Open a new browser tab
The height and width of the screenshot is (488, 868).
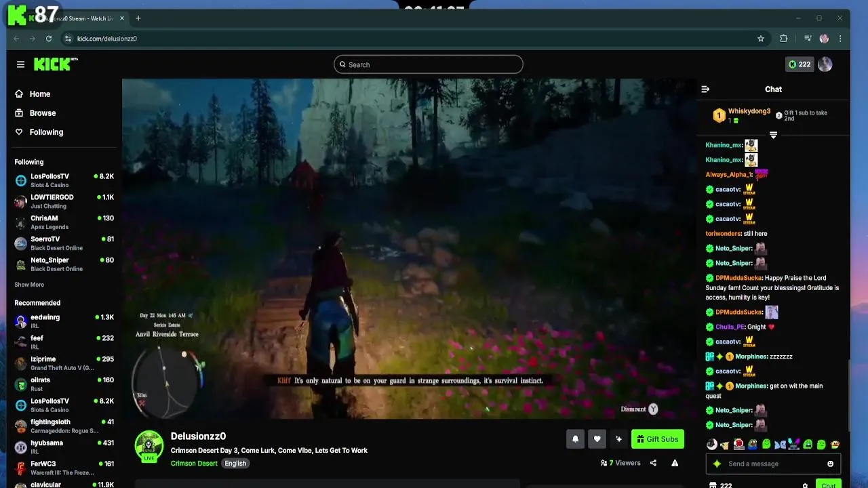click(x=138, y=18)
